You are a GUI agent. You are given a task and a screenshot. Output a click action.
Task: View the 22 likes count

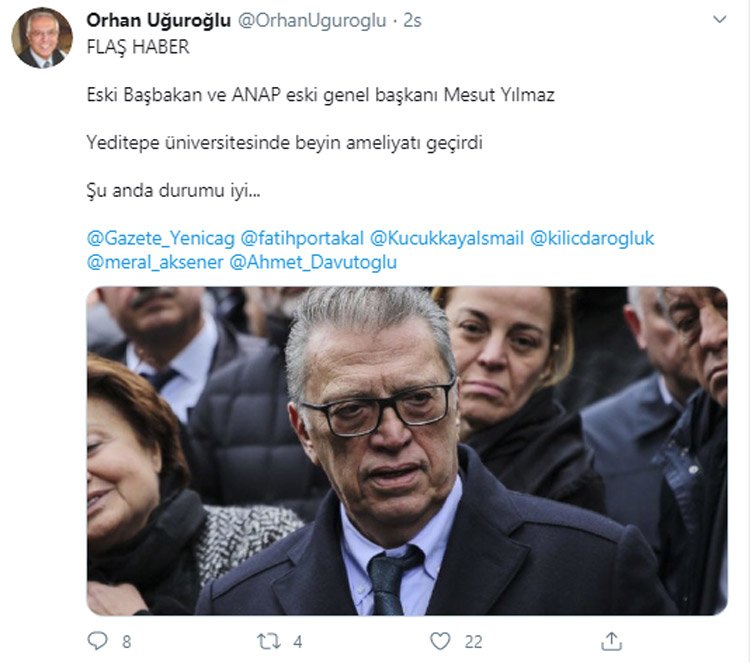pos(473,641)
